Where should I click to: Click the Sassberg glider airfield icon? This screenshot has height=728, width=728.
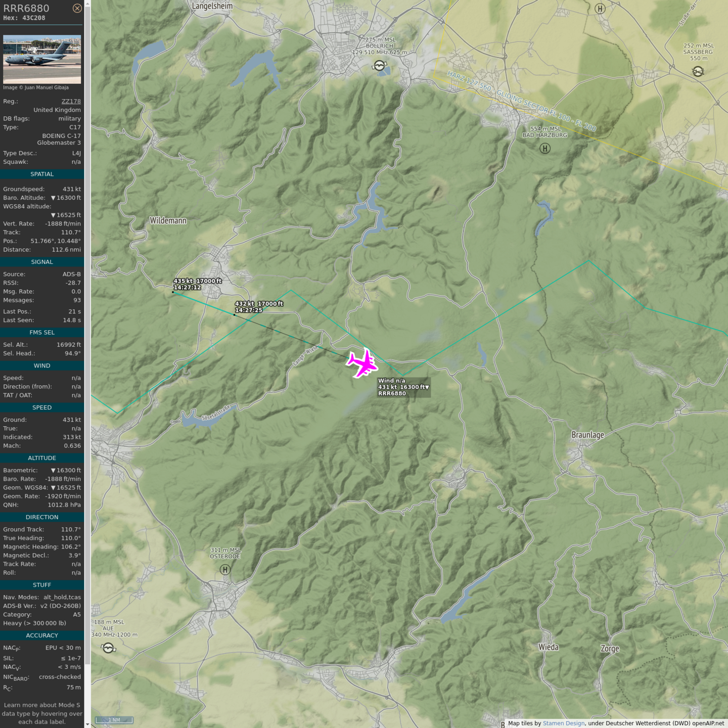point(698,71)
